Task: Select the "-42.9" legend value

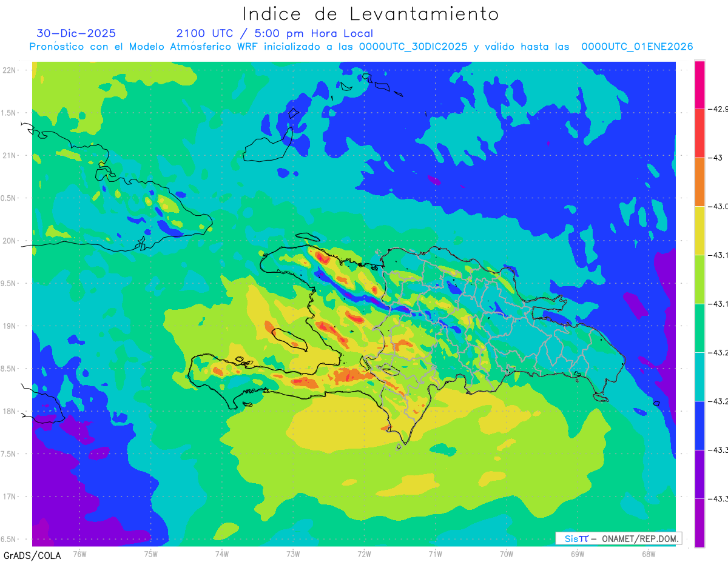Action: 718,109
